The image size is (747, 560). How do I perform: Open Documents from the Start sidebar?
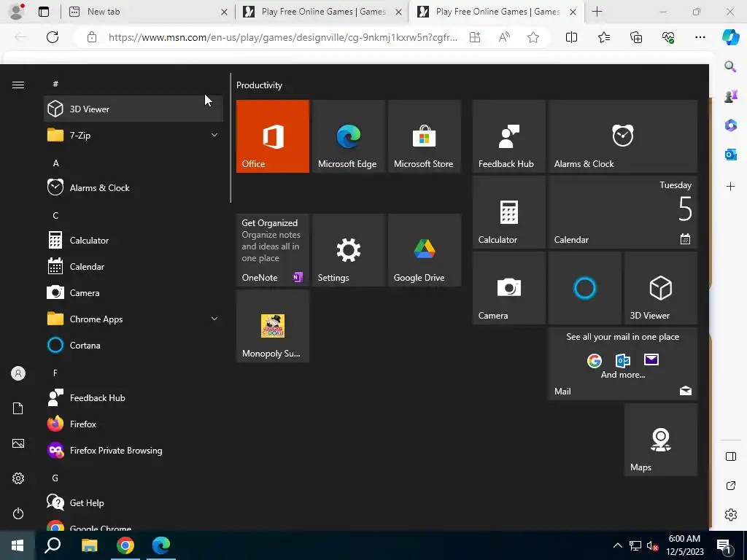18,408
